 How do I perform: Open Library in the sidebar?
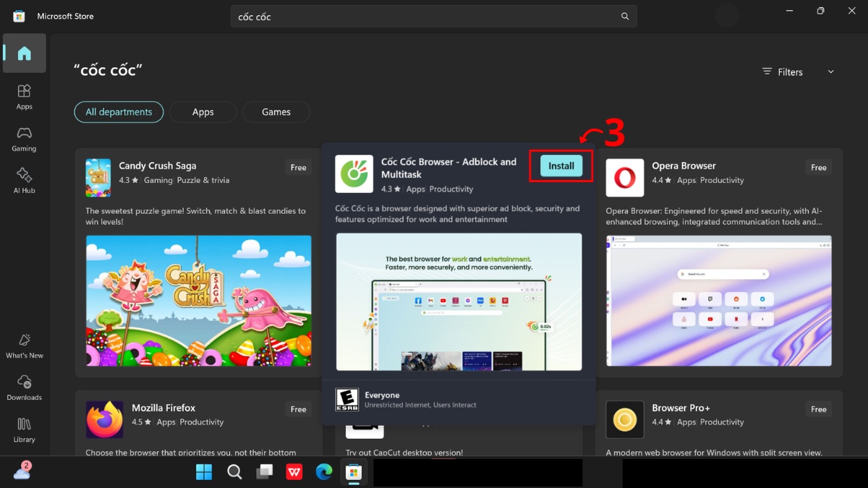point(24,429)
